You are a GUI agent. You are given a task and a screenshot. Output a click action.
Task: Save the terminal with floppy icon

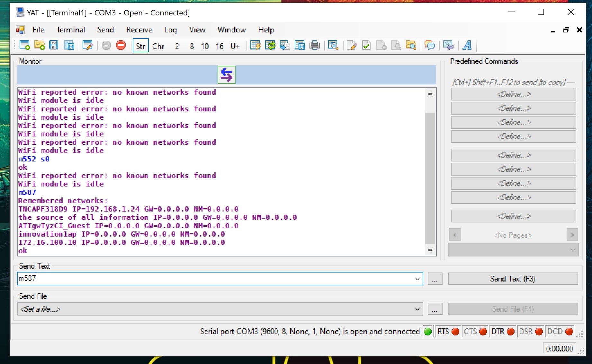[x=54, y=46]
